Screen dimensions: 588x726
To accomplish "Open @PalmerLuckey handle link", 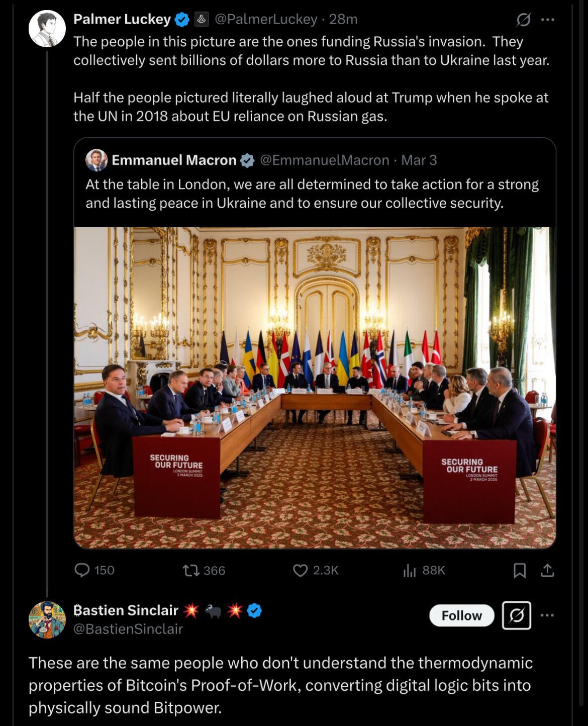I will point(266,19).
